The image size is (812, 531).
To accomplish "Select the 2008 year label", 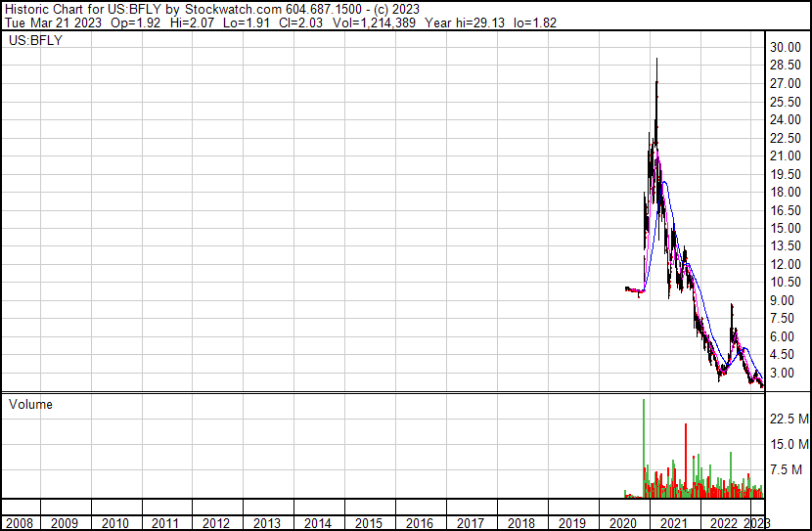I will [x=19, y=523].
